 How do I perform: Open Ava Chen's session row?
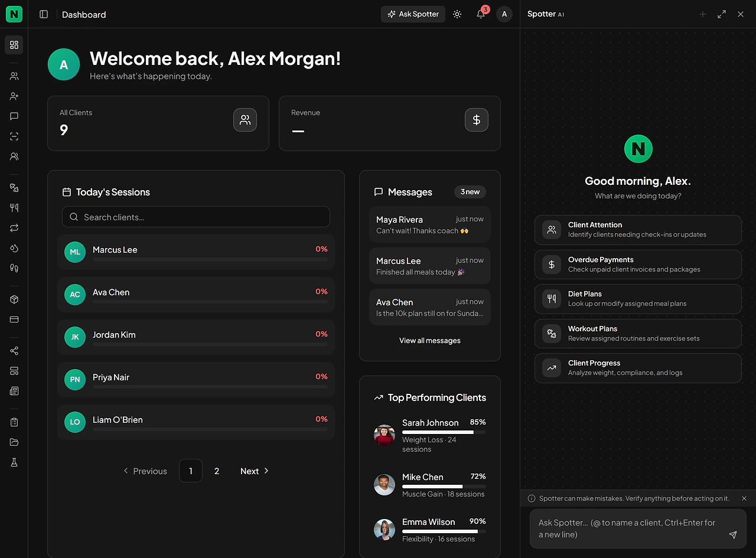tap(196, 295)
